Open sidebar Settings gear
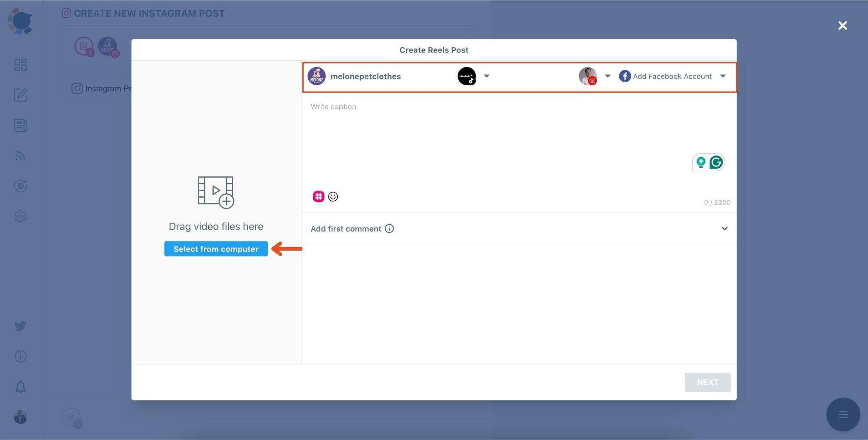 [20, 216]
